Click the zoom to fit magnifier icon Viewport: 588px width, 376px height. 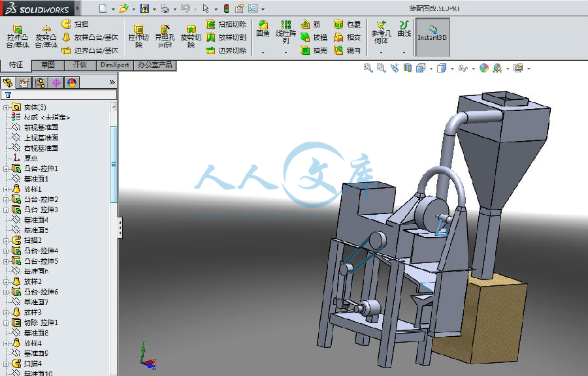click(x=368, y=68)
